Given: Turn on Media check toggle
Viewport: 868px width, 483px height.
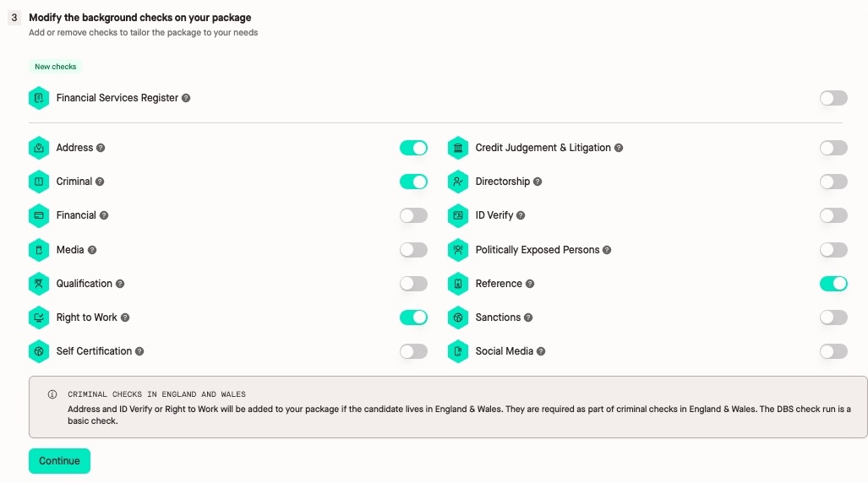Looking at the screenshot, I should point(413,250).
